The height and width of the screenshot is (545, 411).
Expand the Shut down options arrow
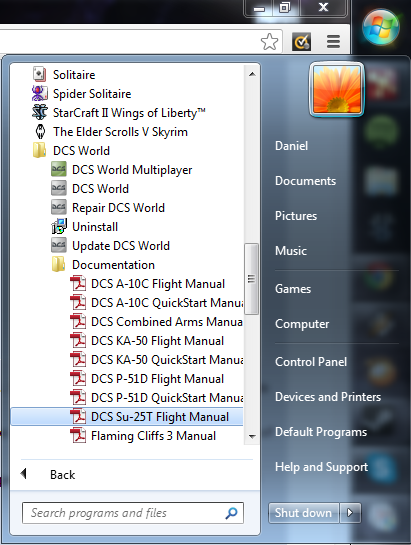[350, 513]
